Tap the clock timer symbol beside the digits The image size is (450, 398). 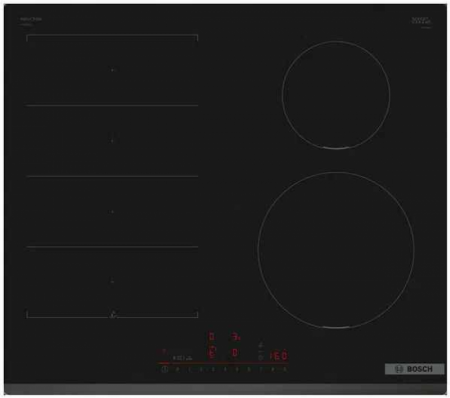[x=261, y=358]
